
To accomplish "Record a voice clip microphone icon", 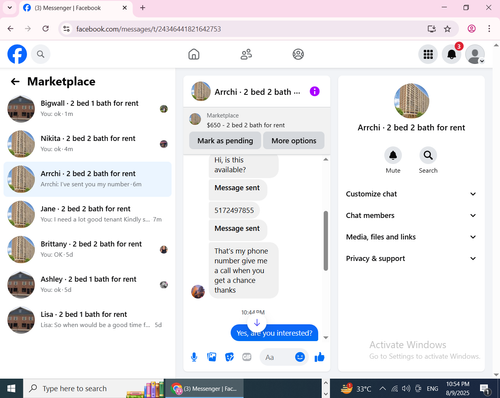I will tap(194, 357).
